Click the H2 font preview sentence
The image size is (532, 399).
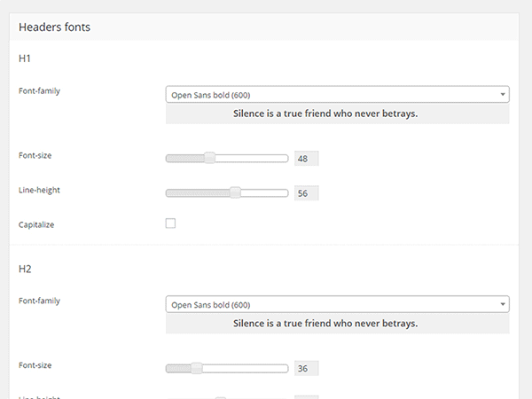(x=325, y=324)
